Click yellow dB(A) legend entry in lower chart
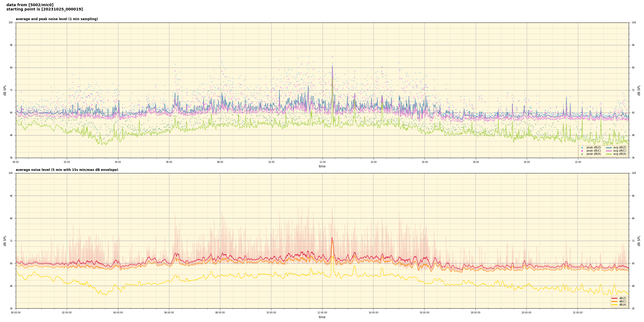The height and width of the screenshot is (322, 644). [x=614, y=305]
